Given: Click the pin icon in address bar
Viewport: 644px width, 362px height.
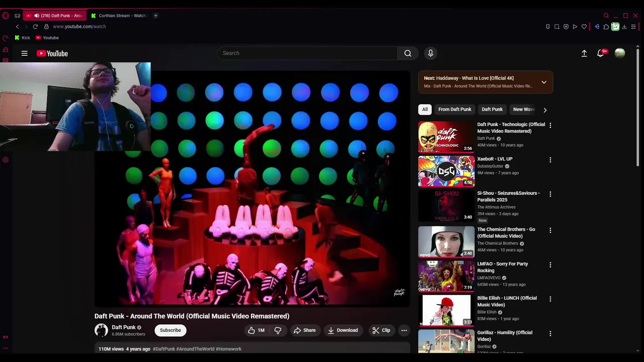Looking at the screenshot, I should [x=548, y=27].
